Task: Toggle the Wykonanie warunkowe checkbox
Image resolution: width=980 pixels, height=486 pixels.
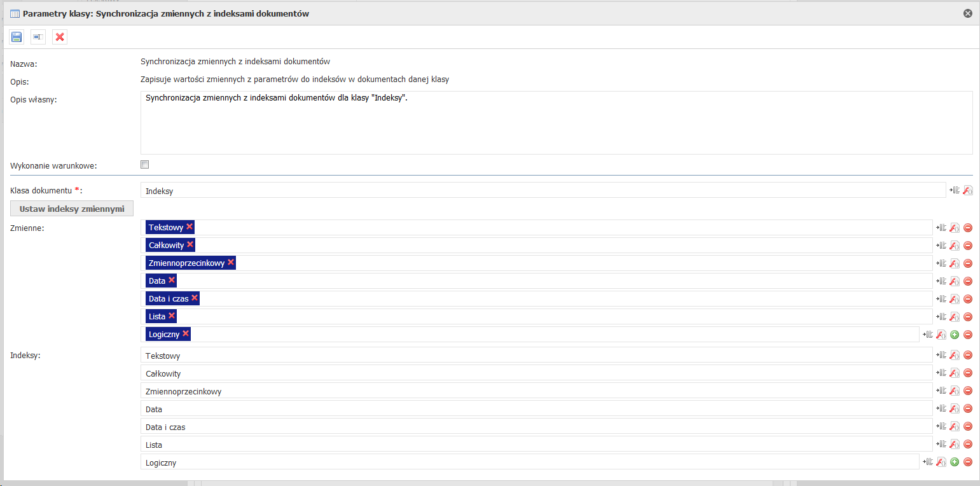Action: 145,165
